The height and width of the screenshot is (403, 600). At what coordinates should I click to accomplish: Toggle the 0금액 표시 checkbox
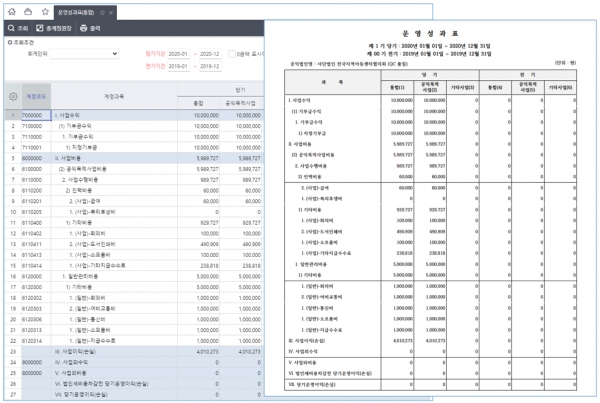click(232, 54)
